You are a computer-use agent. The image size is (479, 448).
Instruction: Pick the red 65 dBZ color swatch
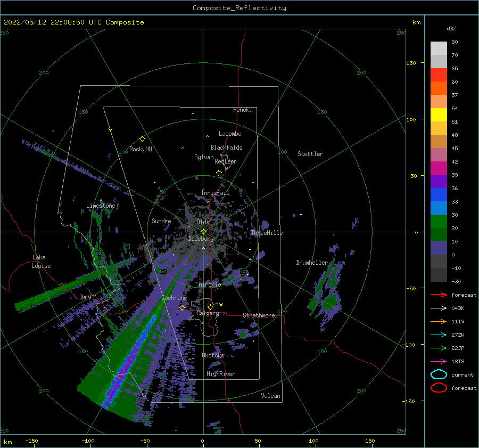[439, 75]
